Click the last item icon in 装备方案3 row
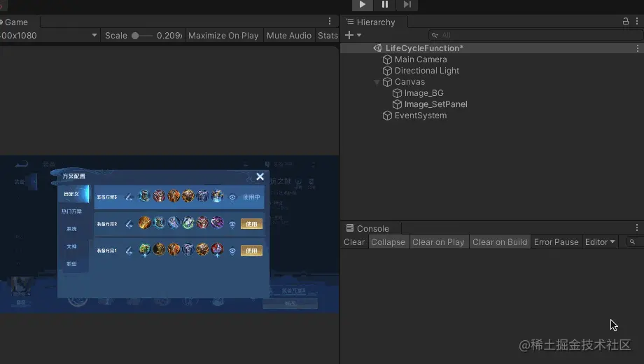The width and height of the screenshot is (644, 364). [x=217, y=196]
